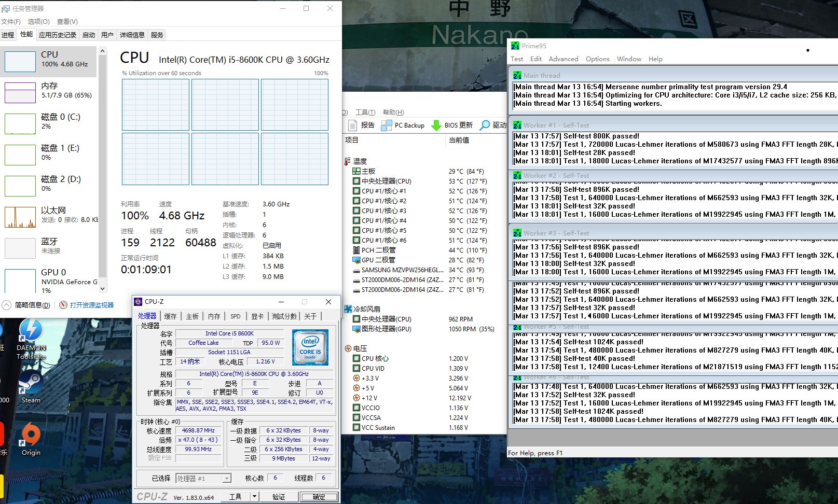Click Worker #2 Self-Test window icon
Image resolution: width=838 pixels, height=504 pixels.
[517, 175]
